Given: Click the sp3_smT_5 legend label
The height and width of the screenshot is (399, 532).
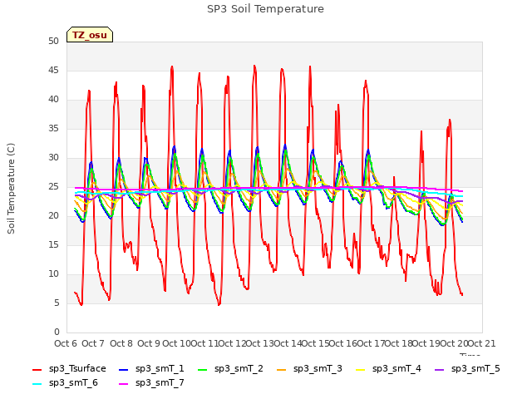Looking at the screenshot, I should tap(475, 368).
